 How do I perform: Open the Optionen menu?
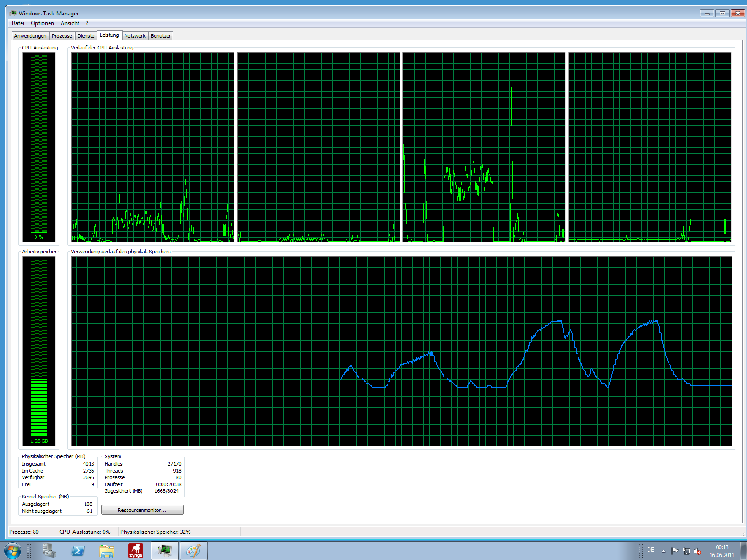[x=42, y=23]
